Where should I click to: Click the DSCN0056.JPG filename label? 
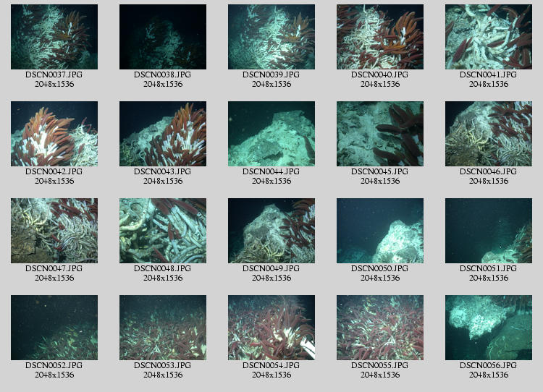(489, 366)
